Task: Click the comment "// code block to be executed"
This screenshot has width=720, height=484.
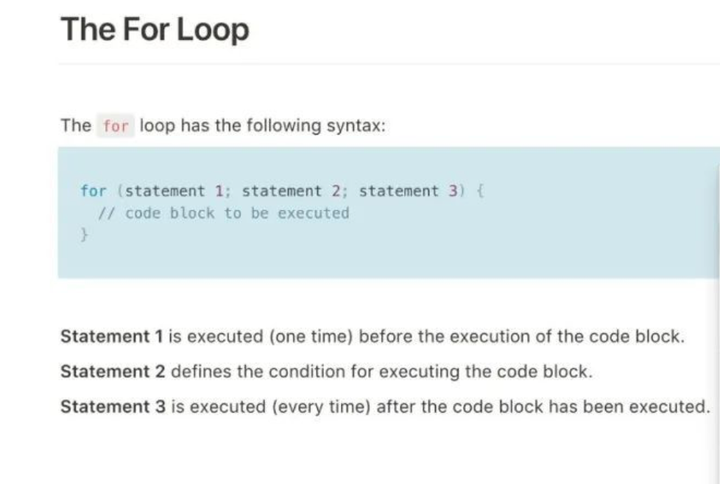Action: [224, 213]
